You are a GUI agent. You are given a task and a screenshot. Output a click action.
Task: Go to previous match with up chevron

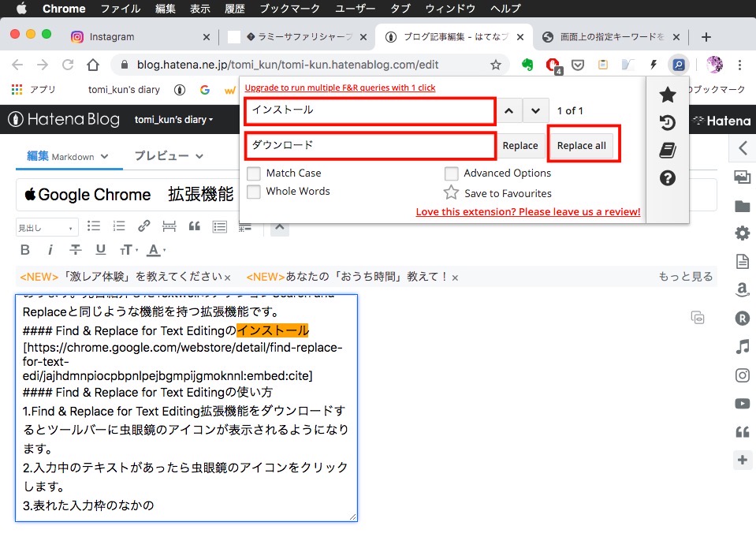pyautogui.click(x=508, y=110)
